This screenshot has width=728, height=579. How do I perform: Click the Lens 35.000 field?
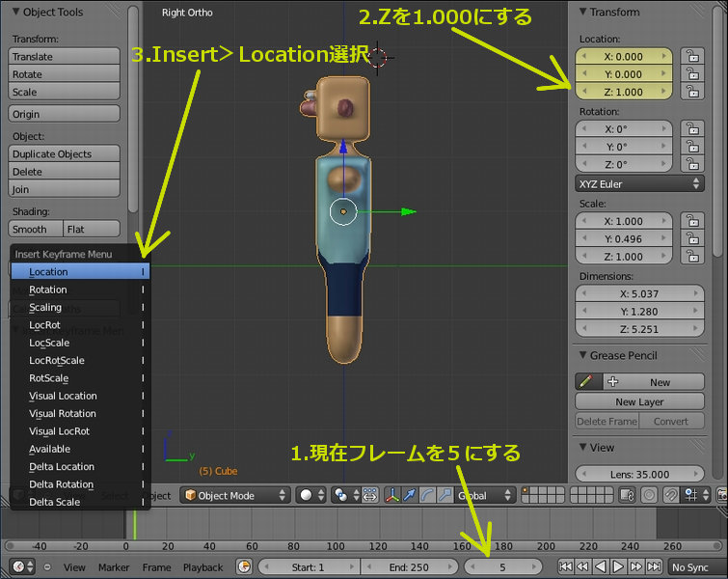tap(639, 474)
